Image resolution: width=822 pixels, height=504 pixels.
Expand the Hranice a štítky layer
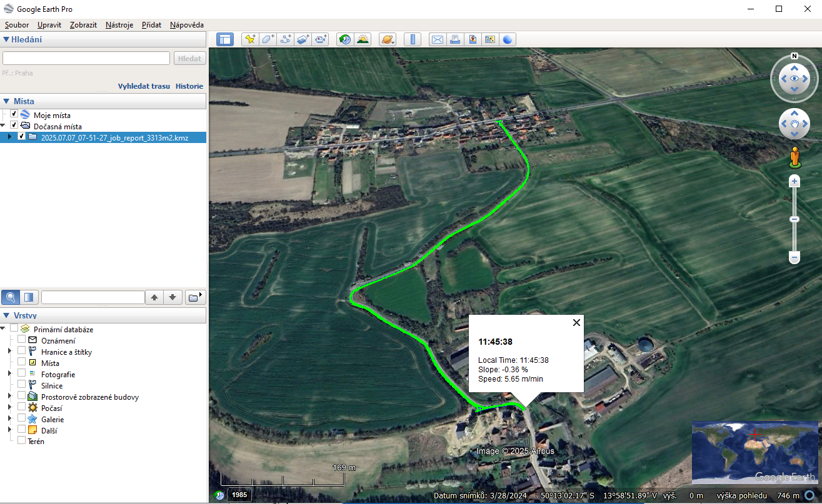pos(9,352)
